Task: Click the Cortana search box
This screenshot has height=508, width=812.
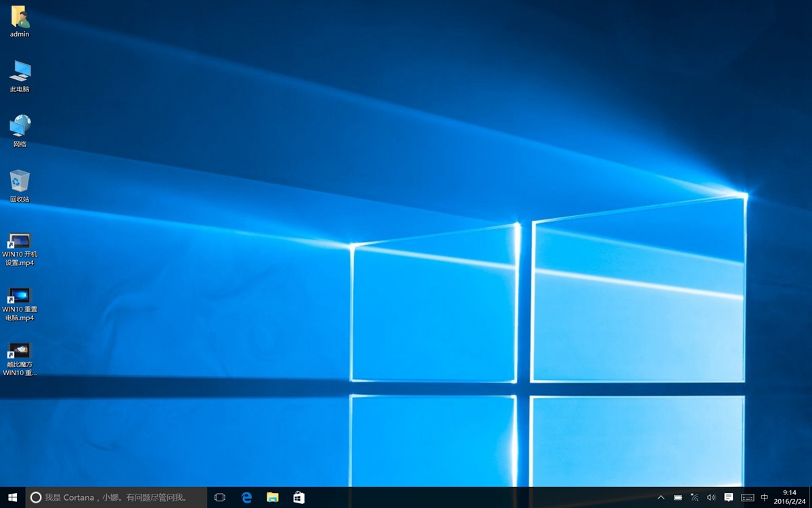Action: point(122,497)
